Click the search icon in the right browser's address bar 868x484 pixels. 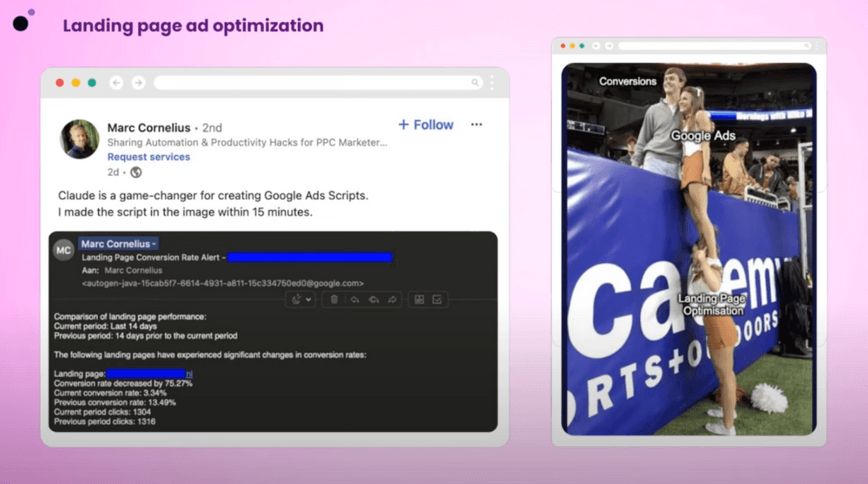(x=807, y=46)
